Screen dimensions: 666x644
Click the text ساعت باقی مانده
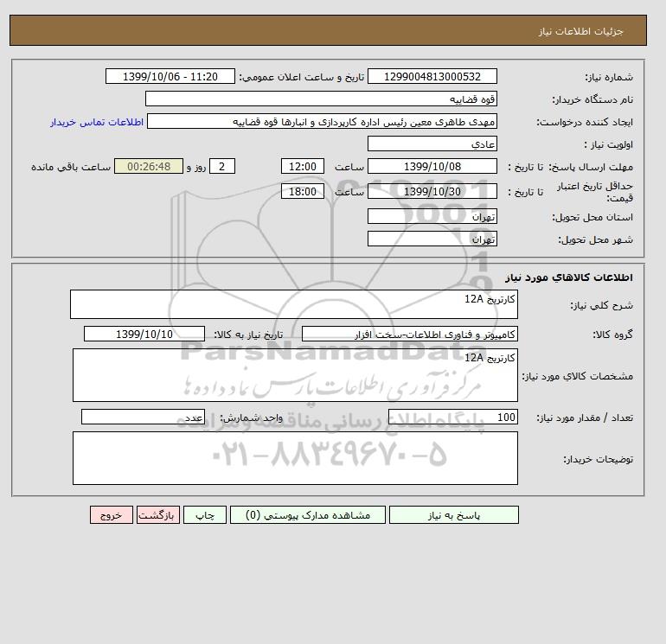(x=71, y=167)
